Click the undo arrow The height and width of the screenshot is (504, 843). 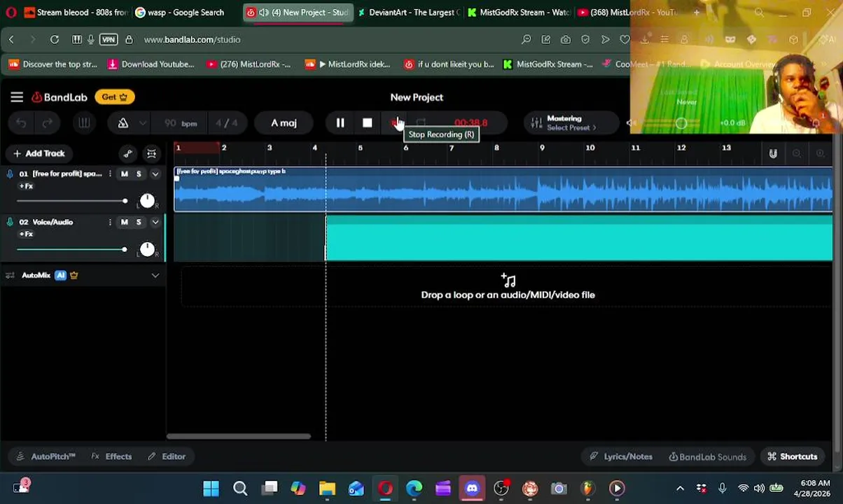click(22, 123)
